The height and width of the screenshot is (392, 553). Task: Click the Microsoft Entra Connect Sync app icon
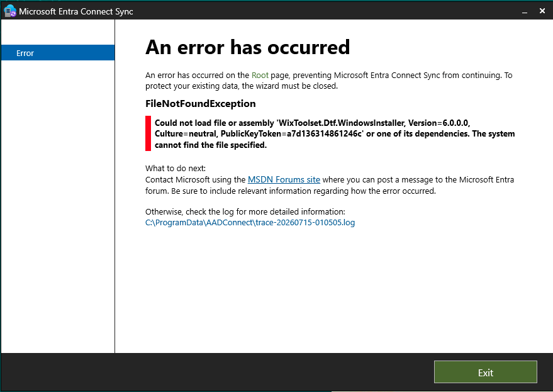(10, 11)
